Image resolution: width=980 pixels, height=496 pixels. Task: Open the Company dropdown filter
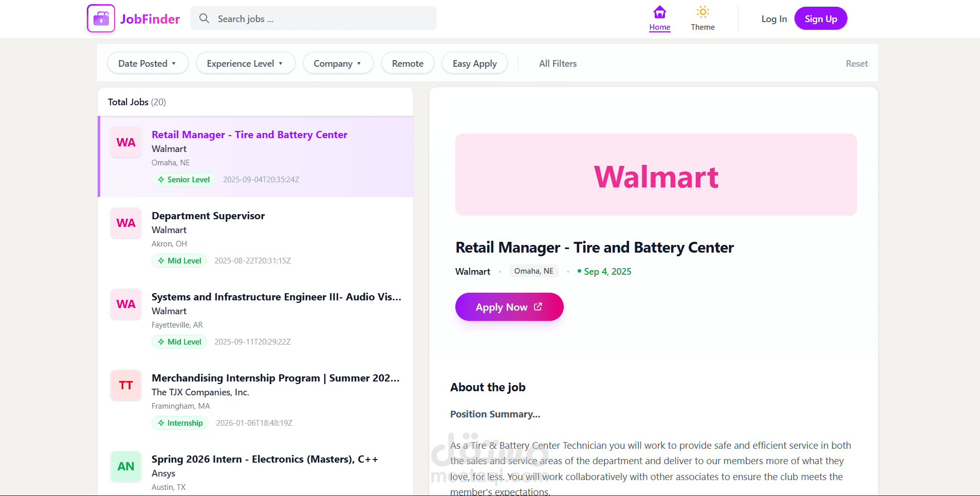click(338, 63)
